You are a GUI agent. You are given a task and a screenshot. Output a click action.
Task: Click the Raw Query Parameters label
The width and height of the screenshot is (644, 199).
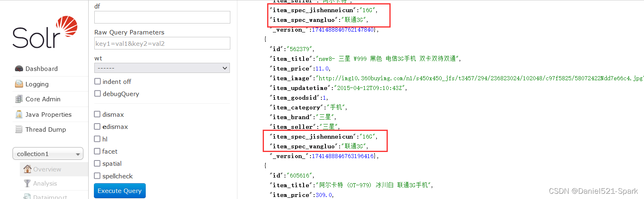(x=129, y=32)
